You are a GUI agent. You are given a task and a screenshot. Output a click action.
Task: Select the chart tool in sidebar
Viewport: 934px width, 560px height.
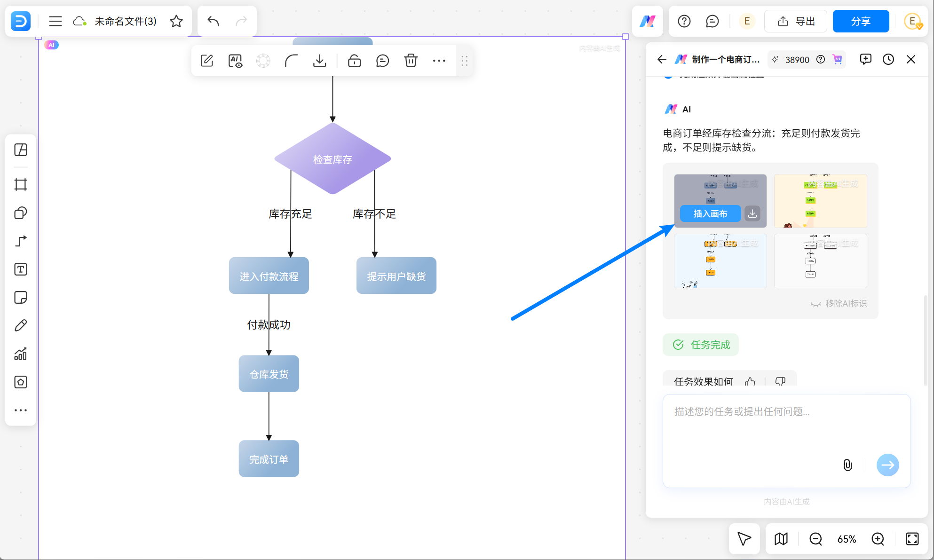[x=21, y=354]
